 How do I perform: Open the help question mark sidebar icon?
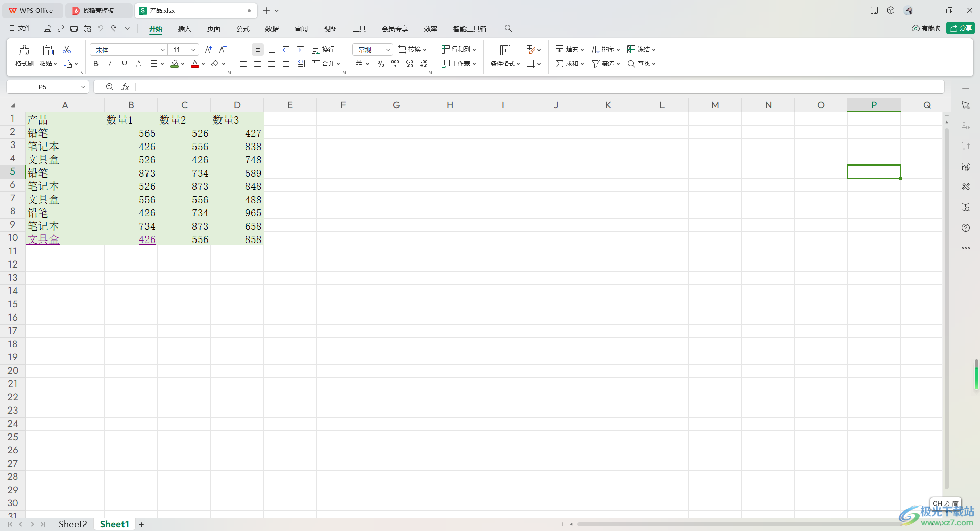[x=966, y=228]
